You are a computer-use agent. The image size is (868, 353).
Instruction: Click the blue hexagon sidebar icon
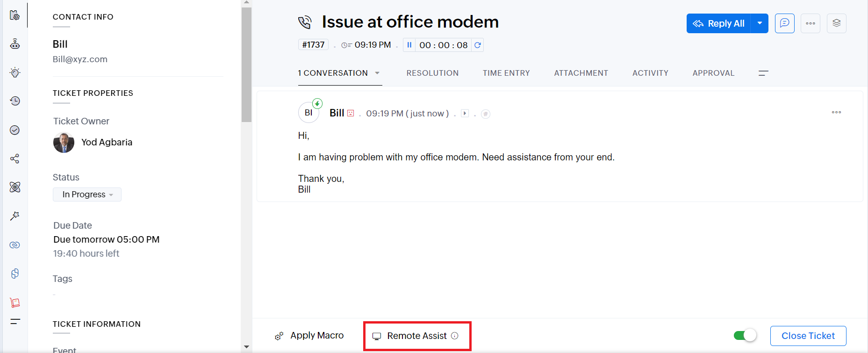pos(15,274)
